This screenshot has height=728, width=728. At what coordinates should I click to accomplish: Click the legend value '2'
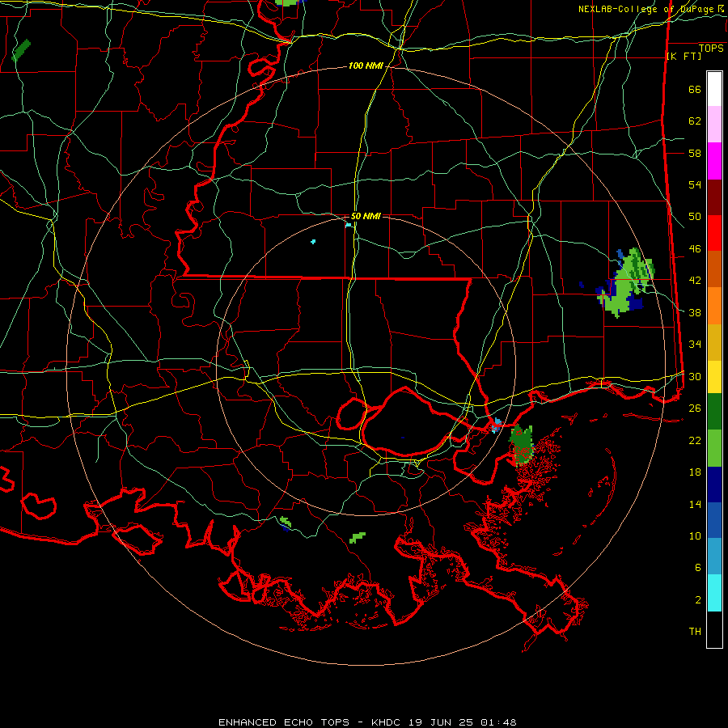[697, 600]
